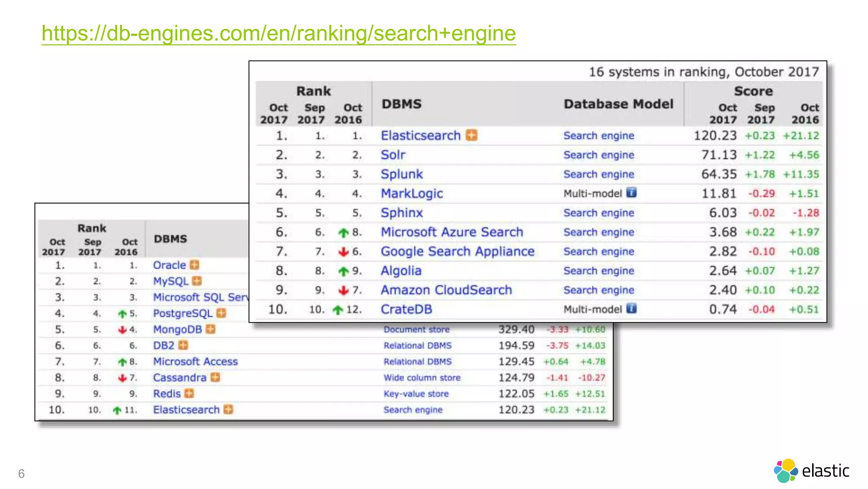Screen dimensions: 868x489
Task: Open the MarkLogic link
Action: click(412, 193)
